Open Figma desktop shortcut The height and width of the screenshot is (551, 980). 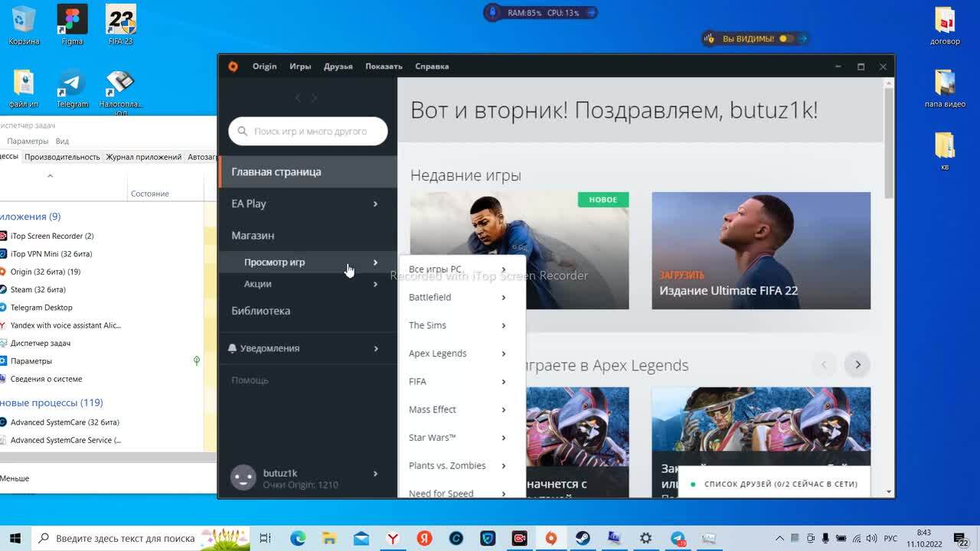pyautogui.click(x=72, y=25)
